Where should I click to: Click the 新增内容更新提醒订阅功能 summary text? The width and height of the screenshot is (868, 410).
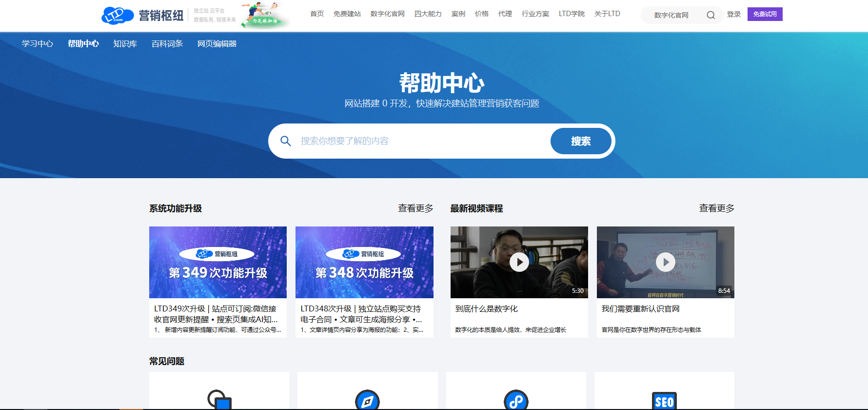(x=217, y=330)
